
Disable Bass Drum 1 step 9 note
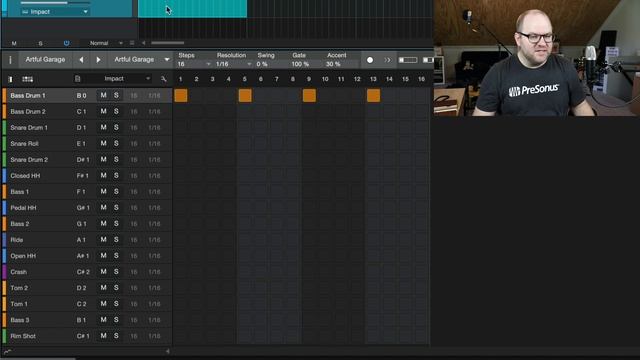(x=309, y=96)
